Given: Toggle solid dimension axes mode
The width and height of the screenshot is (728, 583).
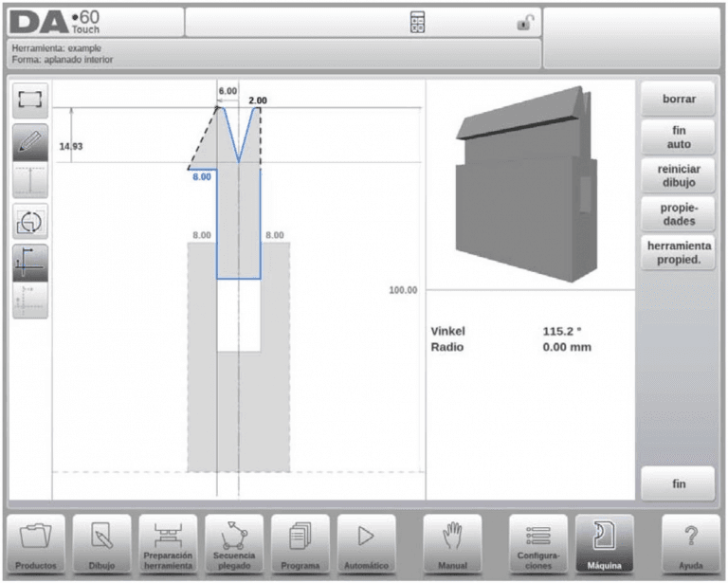Looking at the screenshot, I should tap(30, 263).
